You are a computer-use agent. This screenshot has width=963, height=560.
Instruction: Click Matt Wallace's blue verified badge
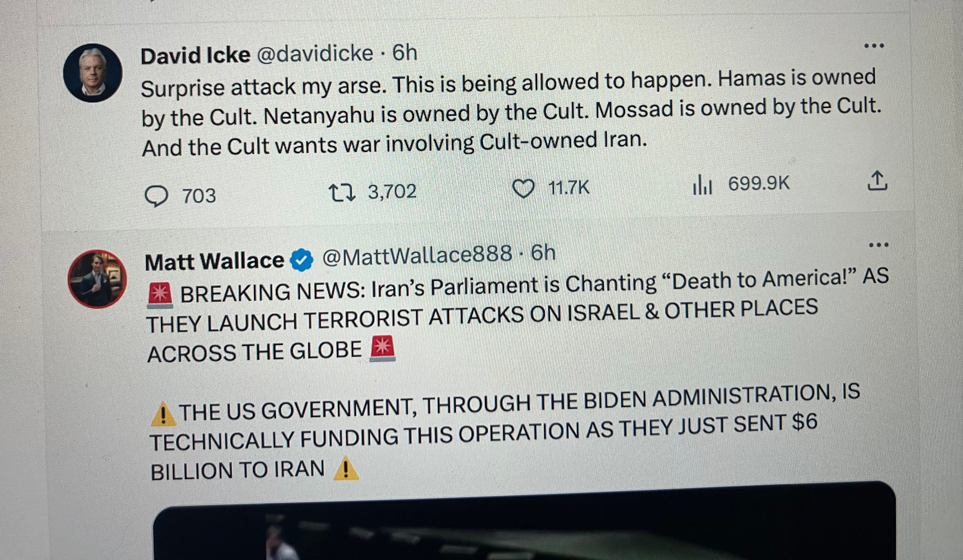(302, 260)
